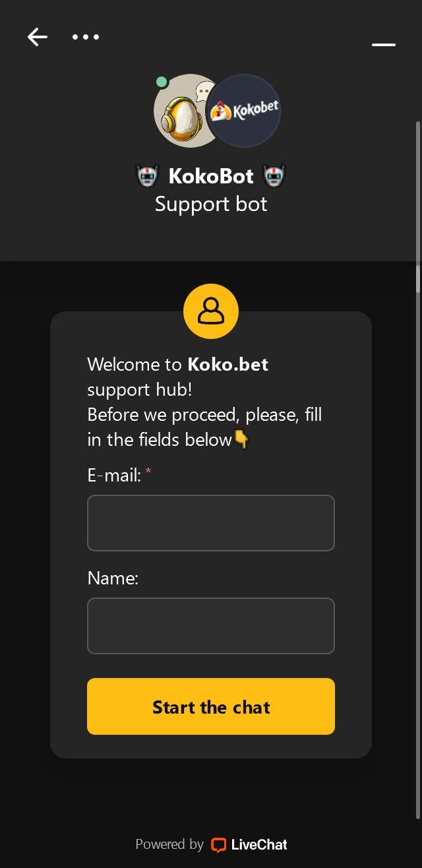Click the yellow person icon above the form

(x=211, y=311)
